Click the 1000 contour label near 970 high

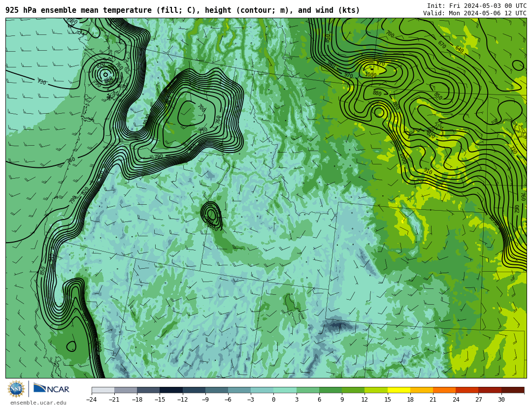point(370,75)
